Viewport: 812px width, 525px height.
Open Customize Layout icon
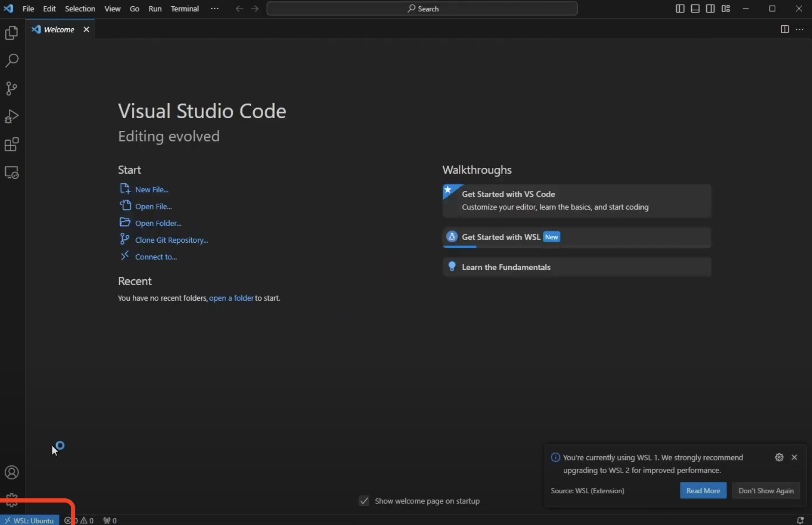726,9
